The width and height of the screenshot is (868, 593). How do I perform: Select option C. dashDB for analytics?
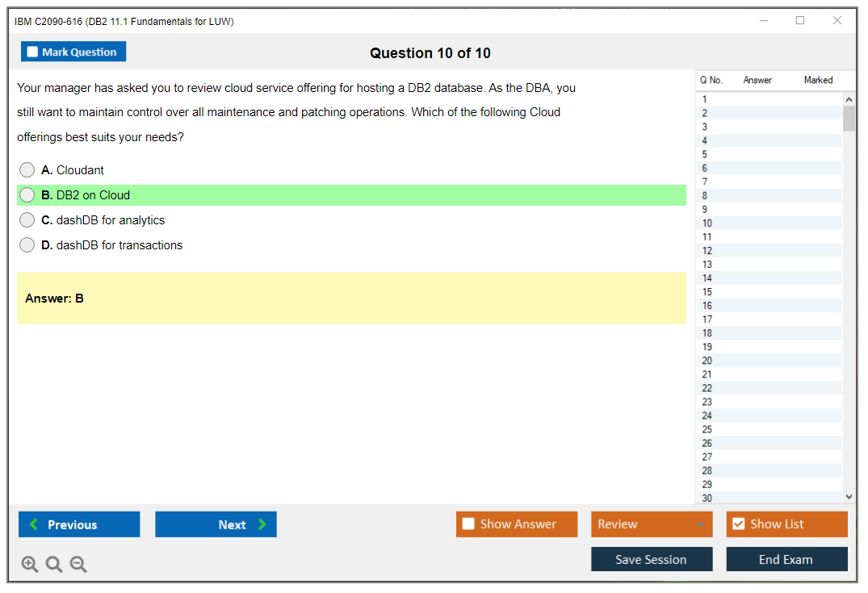(27, 220)
